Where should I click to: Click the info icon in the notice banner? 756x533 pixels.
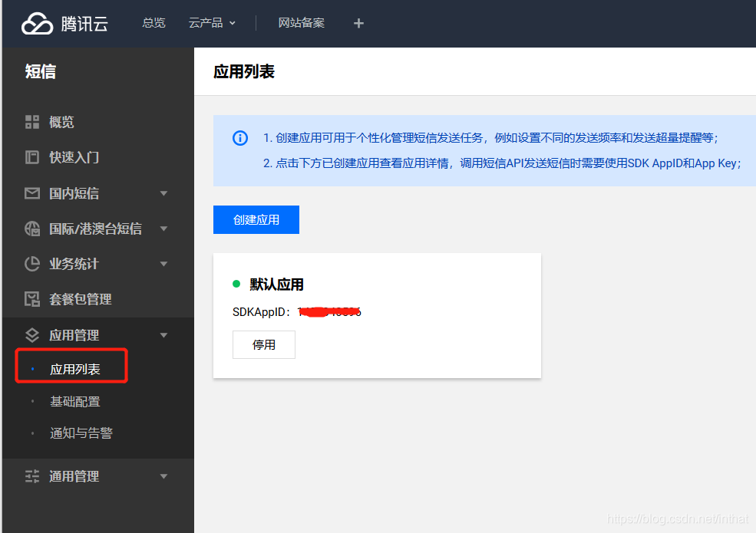coord(240,138)
